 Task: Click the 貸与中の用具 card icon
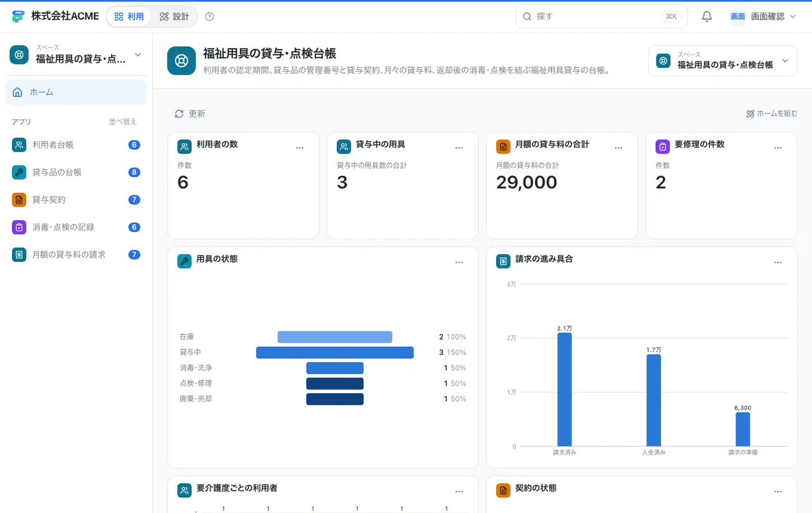click(344, 147)
